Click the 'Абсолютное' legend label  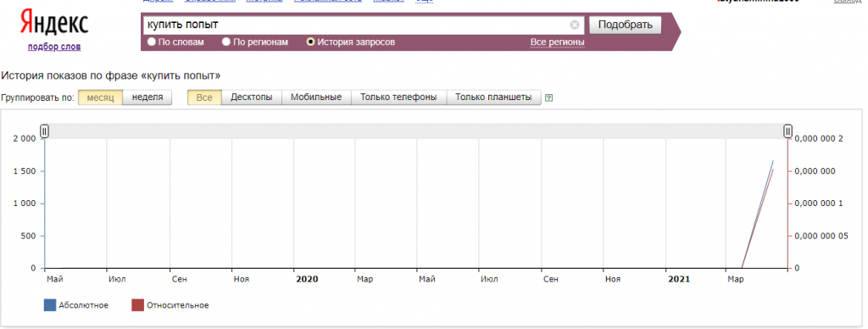click(84, 305)
